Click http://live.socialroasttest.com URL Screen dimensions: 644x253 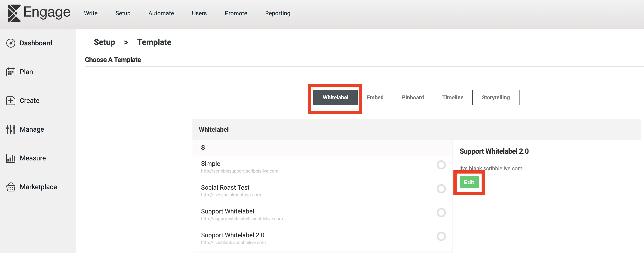pos(231,195)
